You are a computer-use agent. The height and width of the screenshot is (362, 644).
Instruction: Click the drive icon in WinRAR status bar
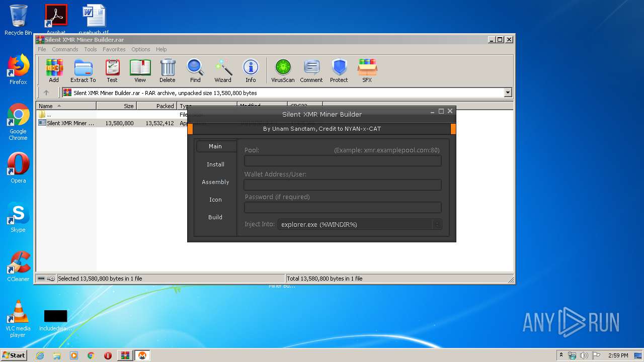(42, 279)
